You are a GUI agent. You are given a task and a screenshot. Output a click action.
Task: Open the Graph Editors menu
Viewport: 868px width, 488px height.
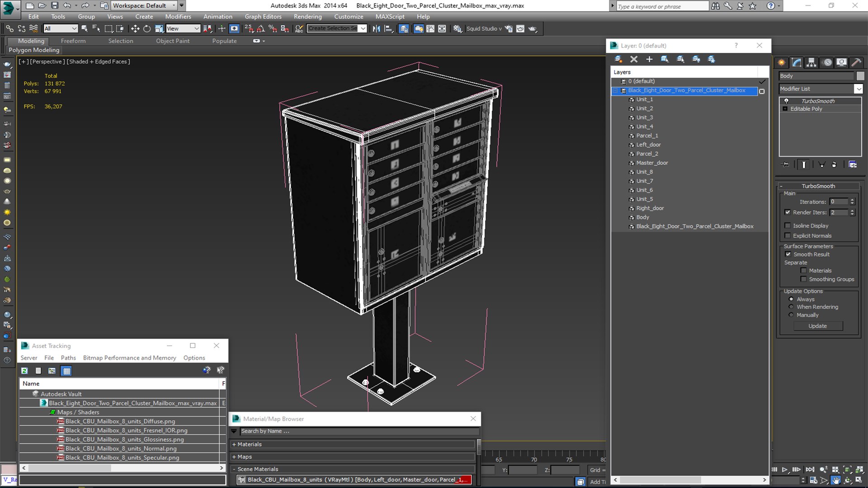click(263, 16)
